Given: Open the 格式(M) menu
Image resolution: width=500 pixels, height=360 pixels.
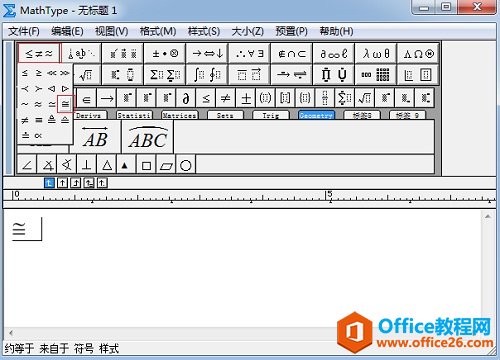Looking at the screenshot, I should point(158,31).
